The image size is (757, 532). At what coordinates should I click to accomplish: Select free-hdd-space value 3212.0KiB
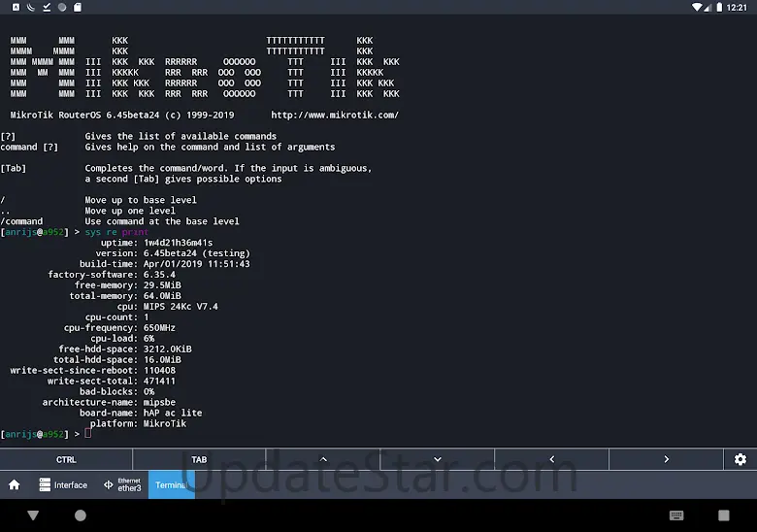click(168, 349)
